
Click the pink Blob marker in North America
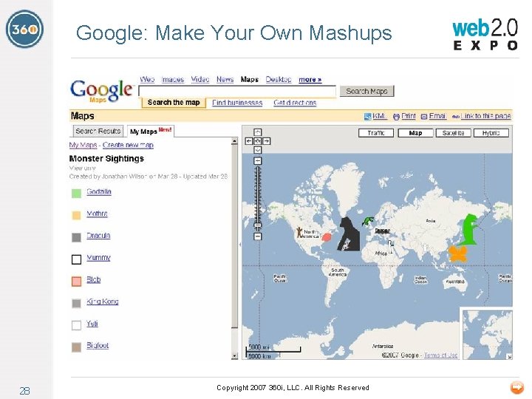327,237
